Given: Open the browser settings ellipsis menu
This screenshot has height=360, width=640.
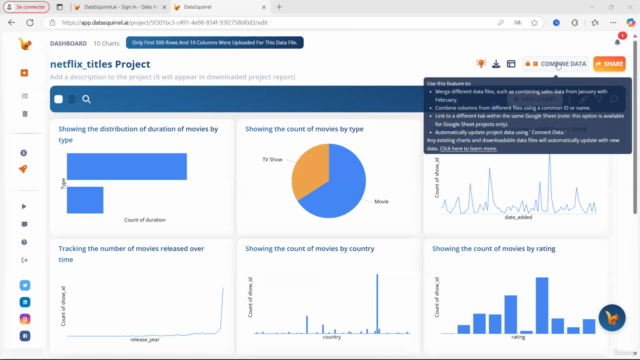Looking at the screenshot, I should (613, 23).
